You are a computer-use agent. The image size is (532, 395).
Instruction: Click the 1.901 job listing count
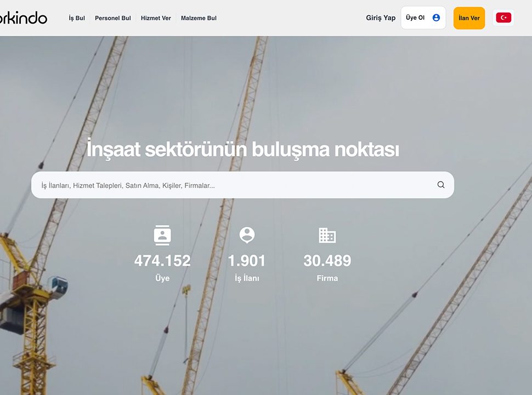point(247,261)
